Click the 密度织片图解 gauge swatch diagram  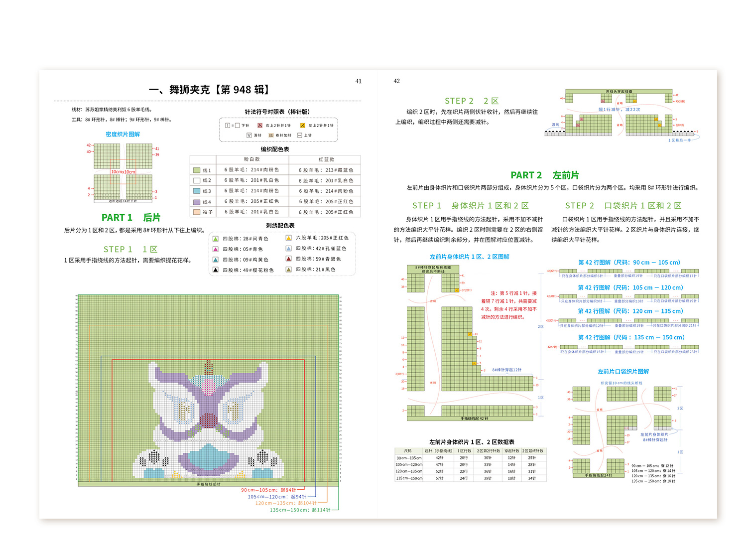123,172
